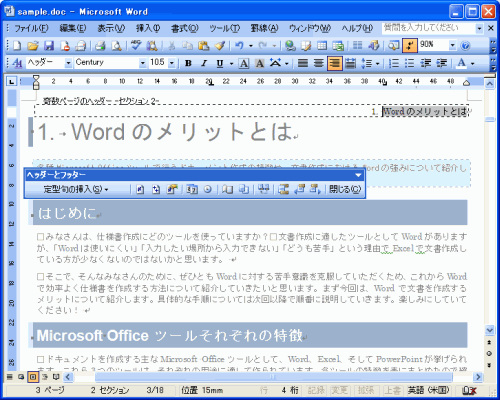This screenshot has height=400, width=500.
Task: Click the Print Layout view button
Action: coord(33,377)
